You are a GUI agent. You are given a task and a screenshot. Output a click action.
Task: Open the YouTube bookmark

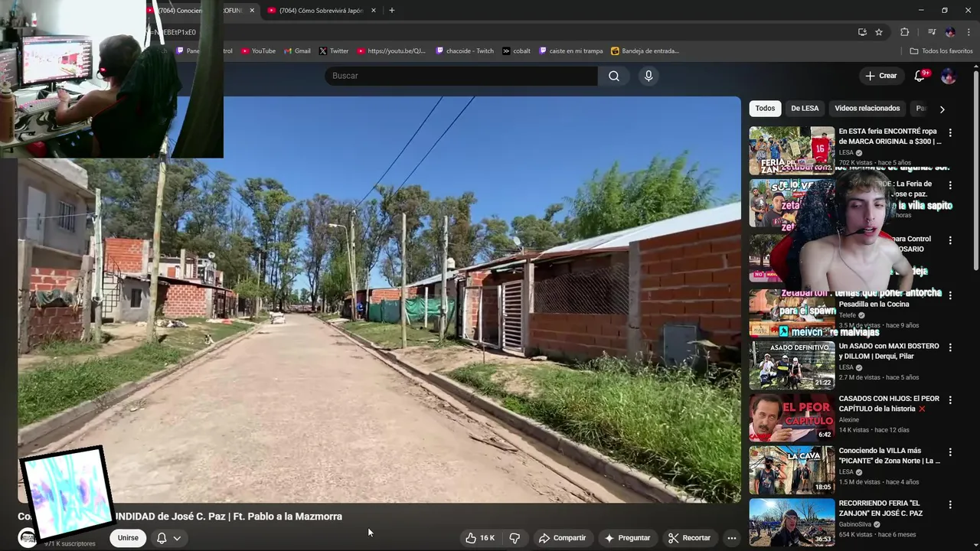coord(258,51)
